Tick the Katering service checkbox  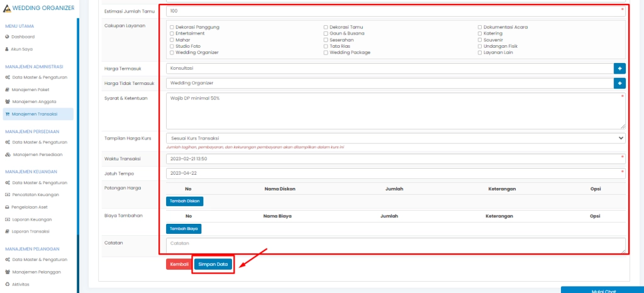click(480, 34)
